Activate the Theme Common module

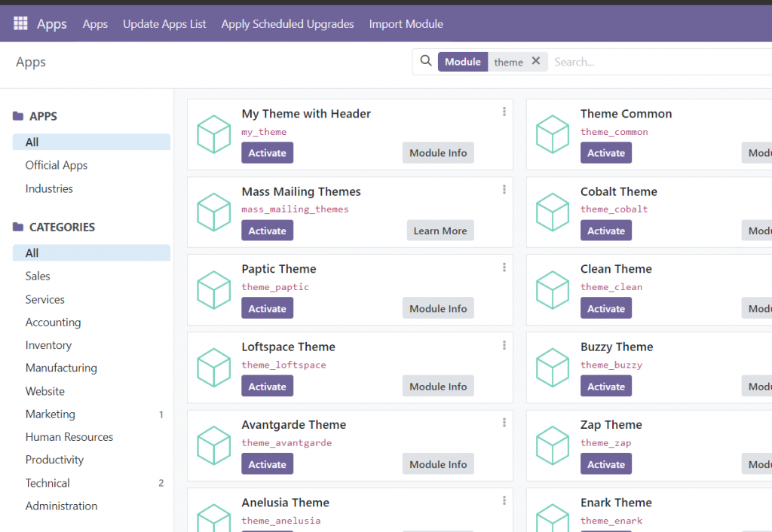[x=606, y=152]
